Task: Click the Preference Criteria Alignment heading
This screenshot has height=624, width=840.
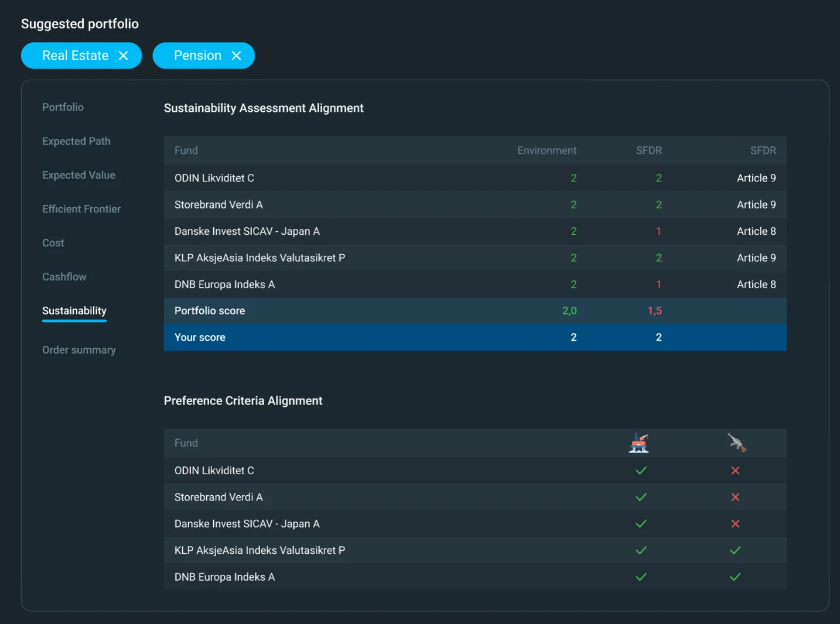Action: coord(243,401)
